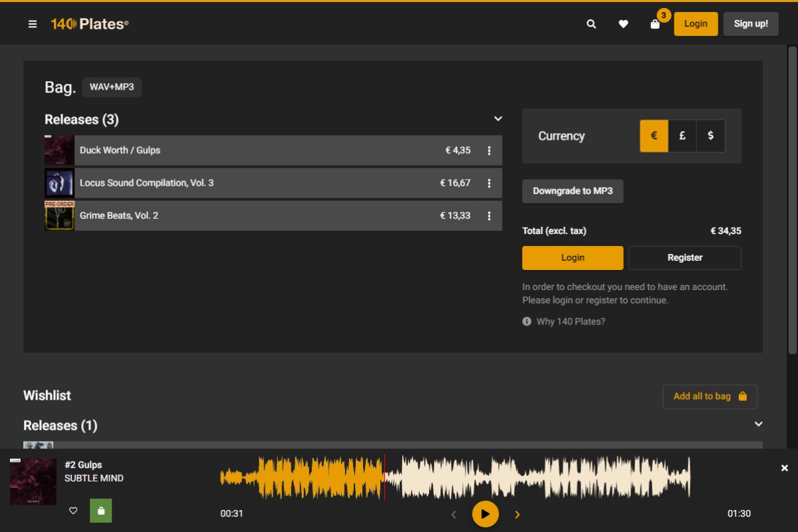Open wishlist heart icon in header

click(x=623, y=24)
